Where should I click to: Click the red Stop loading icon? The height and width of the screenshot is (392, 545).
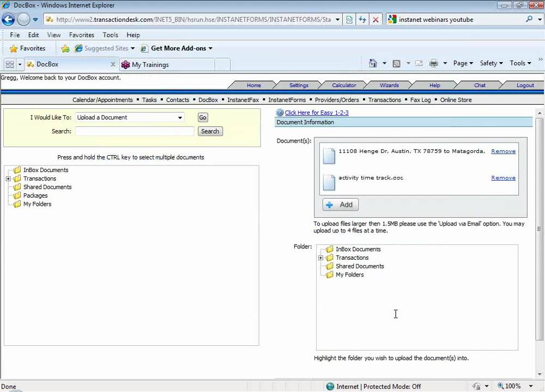pyautogui.click(x=376, y=20)
